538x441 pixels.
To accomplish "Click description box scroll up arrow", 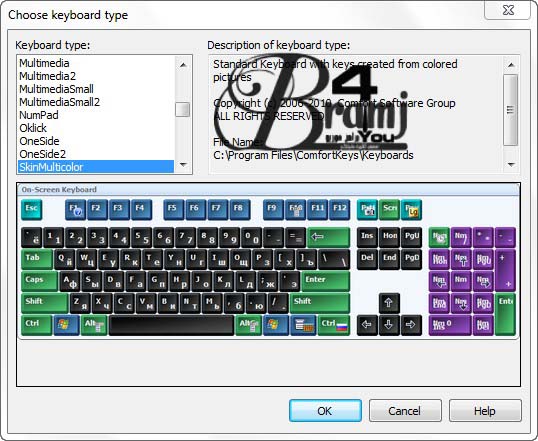I will pyautogui.click(x=511, y=65).
